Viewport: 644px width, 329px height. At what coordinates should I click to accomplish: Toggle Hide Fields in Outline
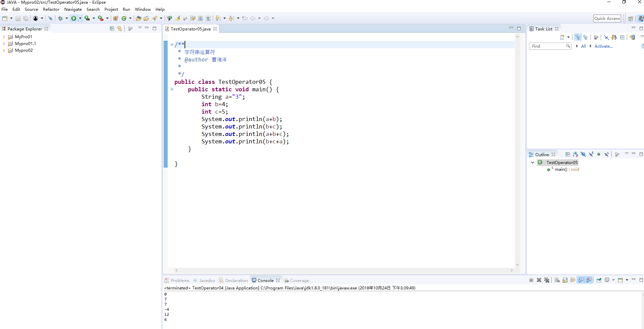pyautogui.click(x=583, y=155)
